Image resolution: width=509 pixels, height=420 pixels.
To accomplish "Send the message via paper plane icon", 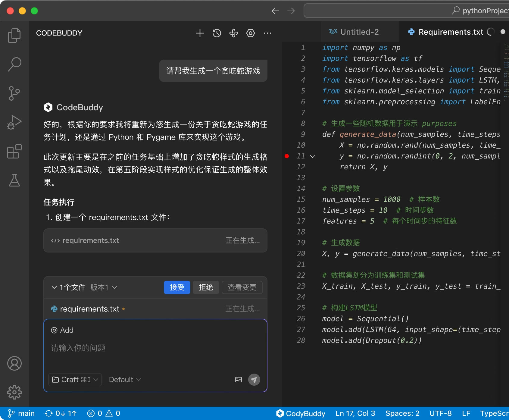I will click(254, 380).
